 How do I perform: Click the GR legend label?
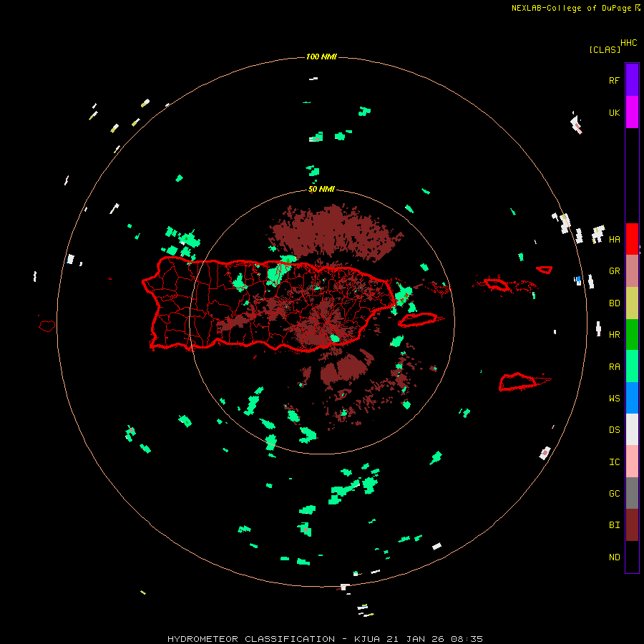tap(614, 271)
